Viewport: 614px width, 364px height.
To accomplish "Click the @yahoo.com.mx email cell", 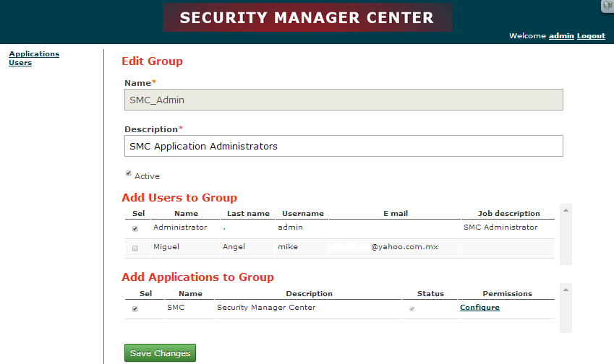I will point(395,248).
